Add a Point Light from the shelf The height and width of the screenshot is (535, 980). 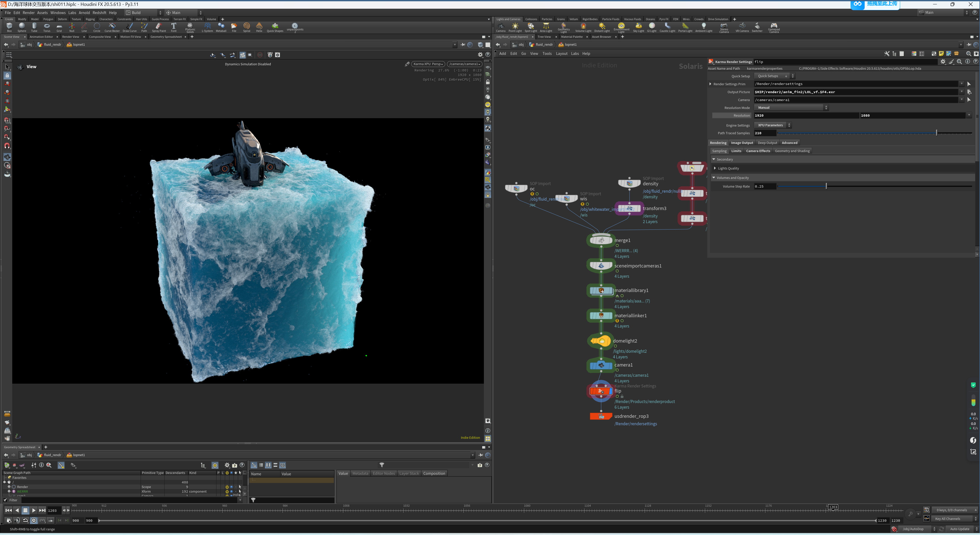[x=515, y=27]
